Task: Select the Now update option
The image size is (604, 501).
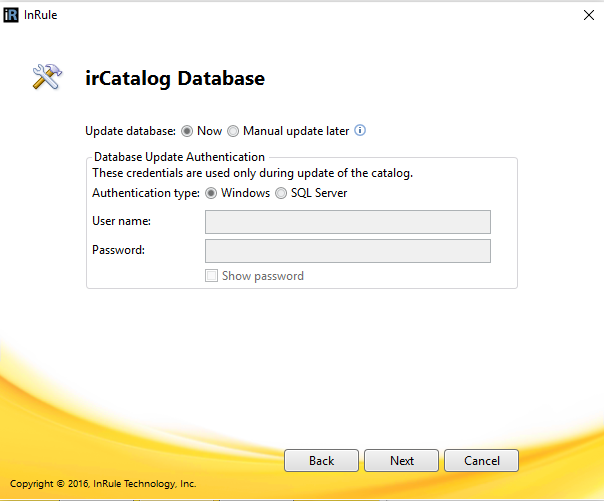Action: click(187, 131)
